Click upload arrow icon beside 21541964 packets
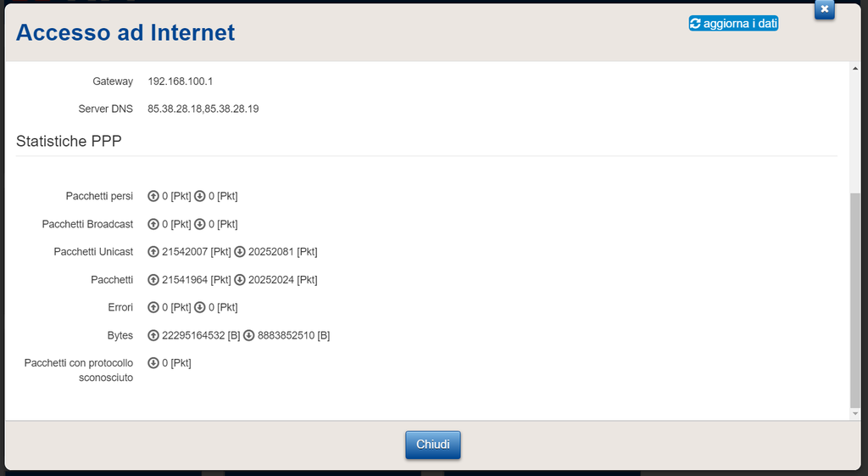This screenshot has width=868, height=476. point(153,280)
